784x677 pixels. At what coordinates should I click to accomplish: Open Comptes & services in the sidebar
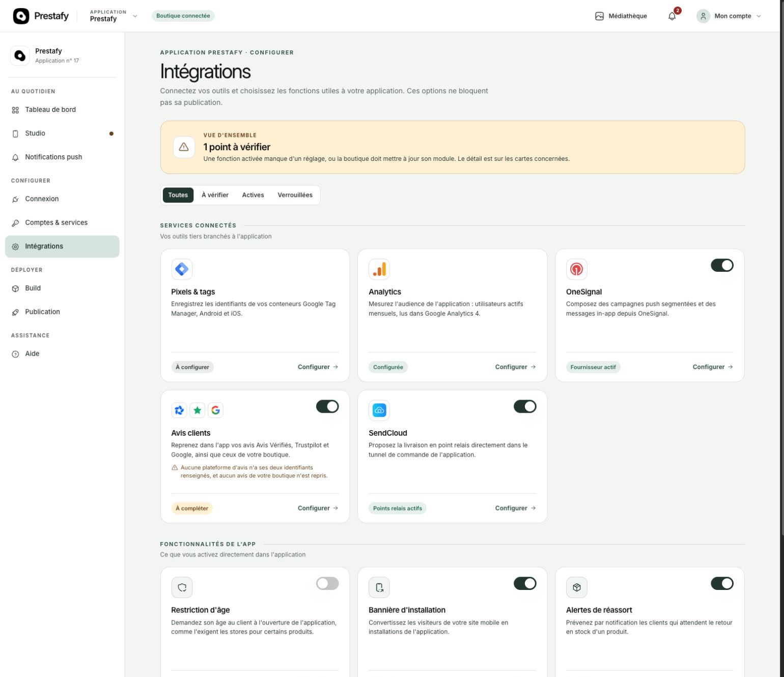pos(62,223)
